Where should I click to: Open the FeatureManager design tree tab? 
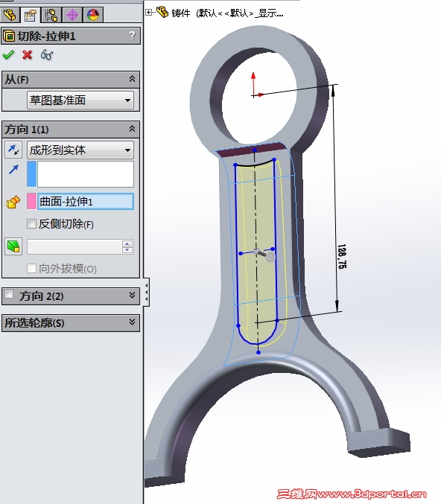(10, 15)
